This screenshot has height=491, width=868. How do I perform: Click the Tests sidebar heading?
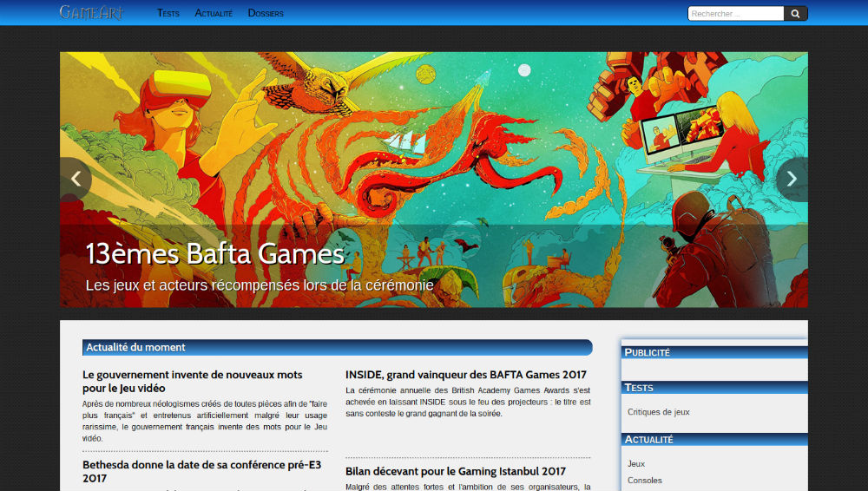pyautogui.click(x=714, y=388)
